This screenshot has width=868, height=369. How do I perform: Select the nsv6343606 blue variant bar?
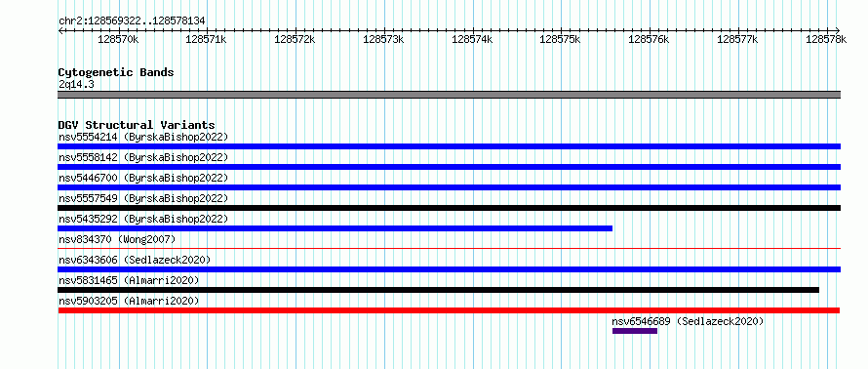[x=449, y=269]
